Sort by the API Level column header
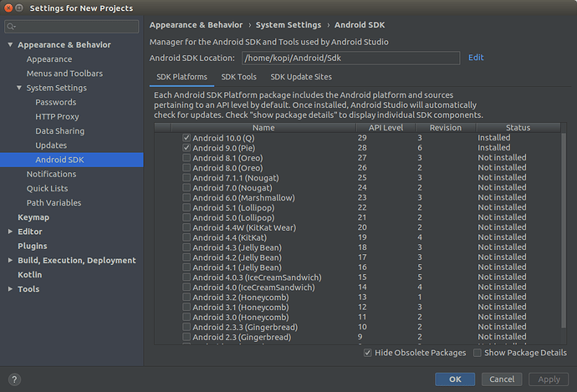The width and height of the screenshot is (577, 392). [x=386, y=128]
